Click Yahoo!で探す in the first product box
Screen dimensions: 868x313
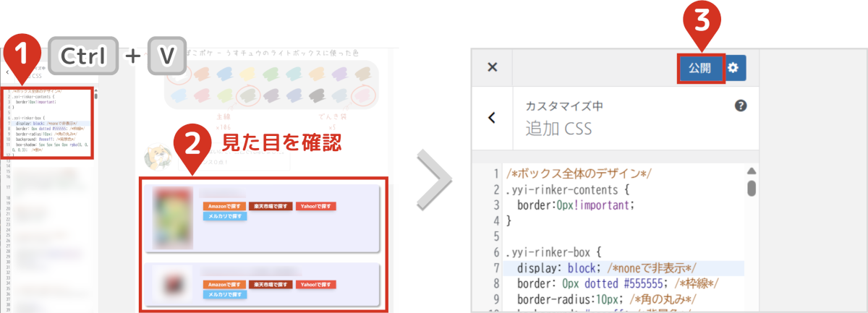coord(315,206)
